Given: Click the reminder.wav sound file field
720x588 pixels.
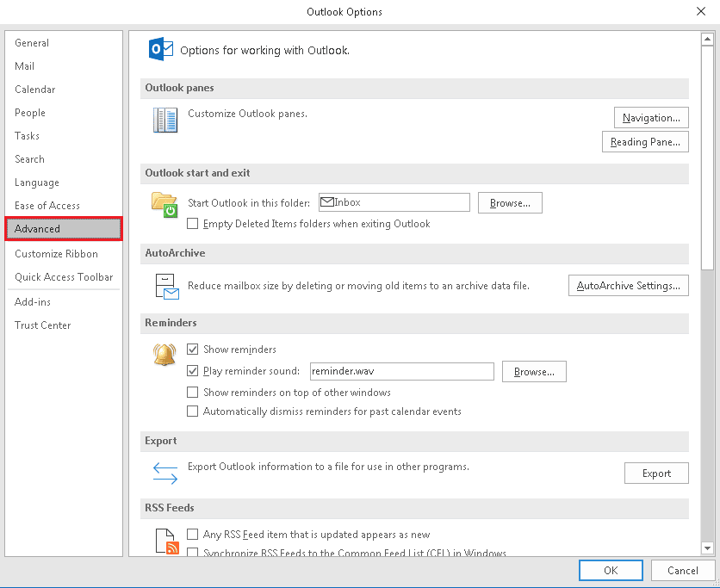Looking at the screenshot, I should 402,371.
